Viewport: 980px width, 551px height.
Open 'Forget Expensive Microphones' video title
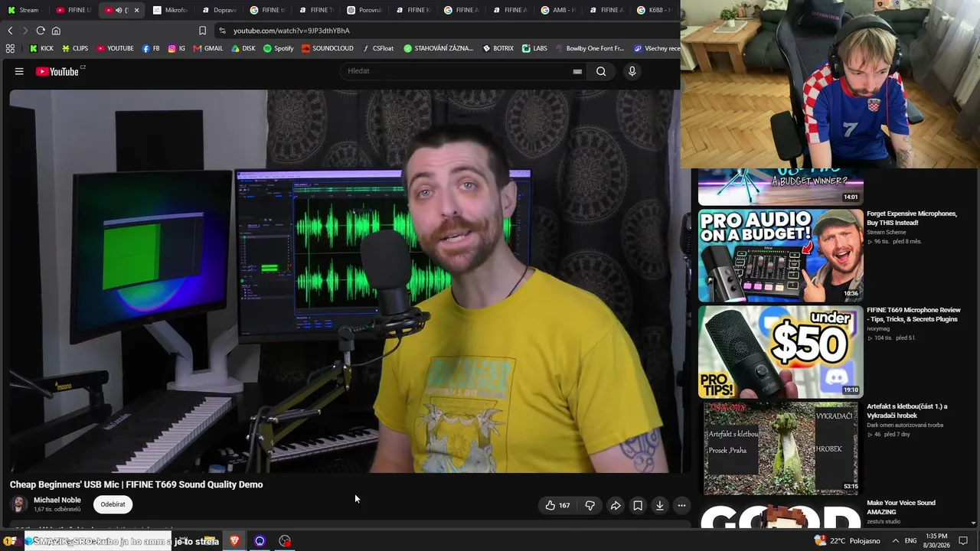912,218
